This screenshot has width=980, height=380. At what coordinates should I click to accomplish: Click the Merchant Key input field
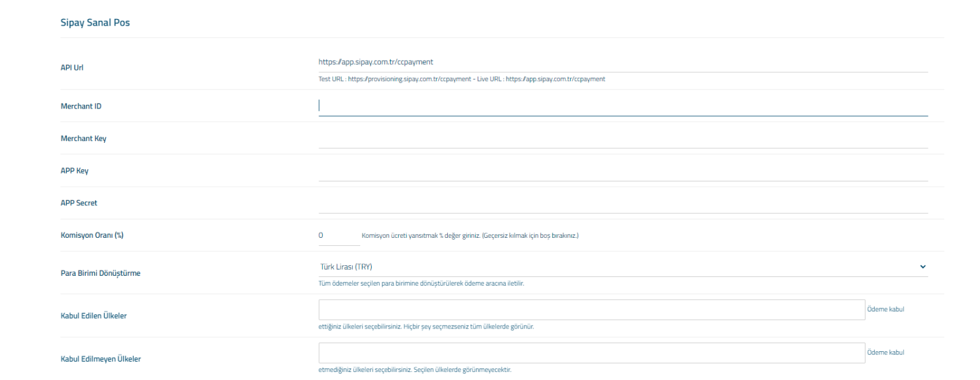pos(623,139)
